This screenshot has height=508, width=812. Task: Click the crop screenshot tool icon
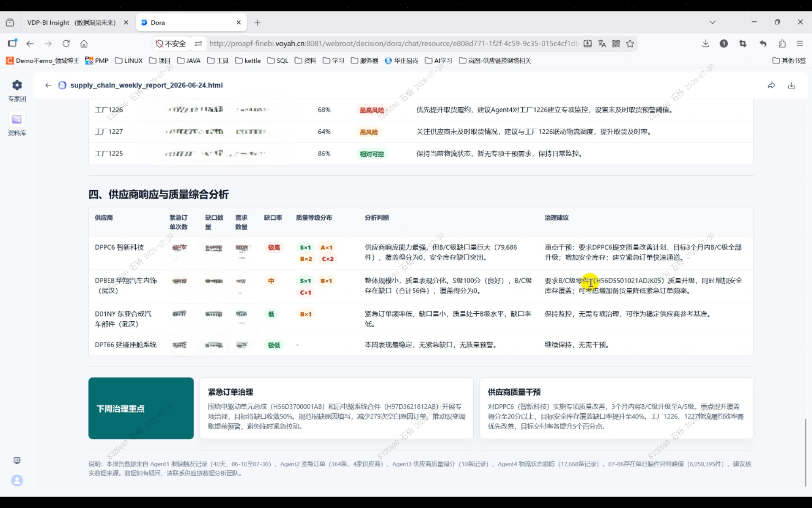click(743, 44)
